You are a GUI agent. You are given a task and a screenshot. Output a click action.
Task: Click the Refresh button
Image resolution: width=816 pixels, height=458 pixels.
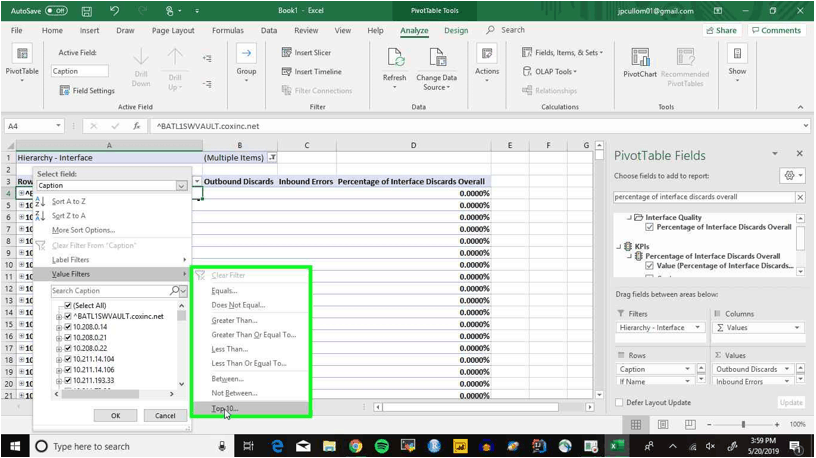coord(394,68)
